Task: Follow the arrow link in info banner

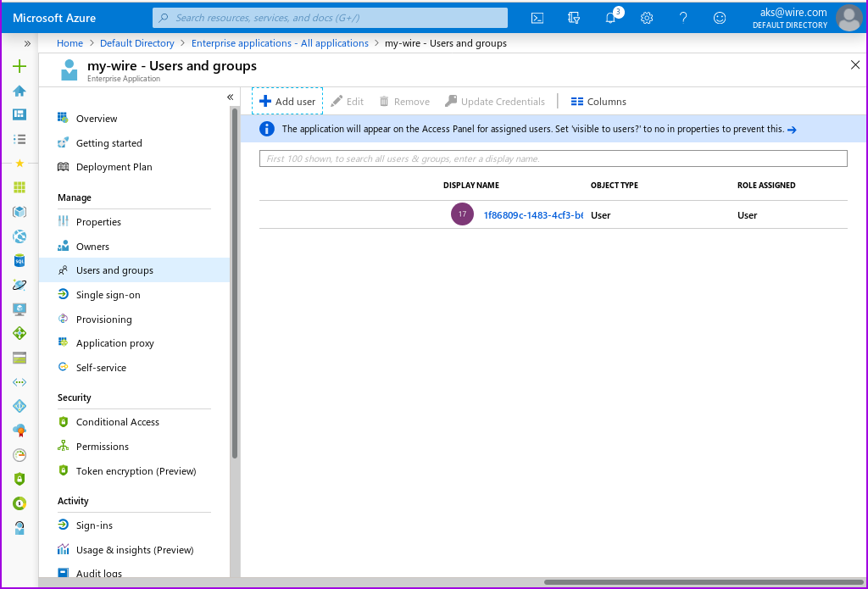Action: [x=793, y=130]
